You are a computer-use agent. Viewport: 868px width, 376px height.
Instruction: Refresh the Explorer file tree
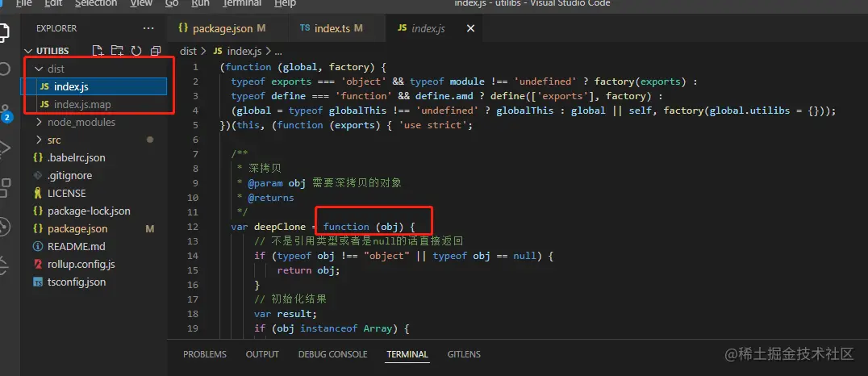tap(136, 51)
